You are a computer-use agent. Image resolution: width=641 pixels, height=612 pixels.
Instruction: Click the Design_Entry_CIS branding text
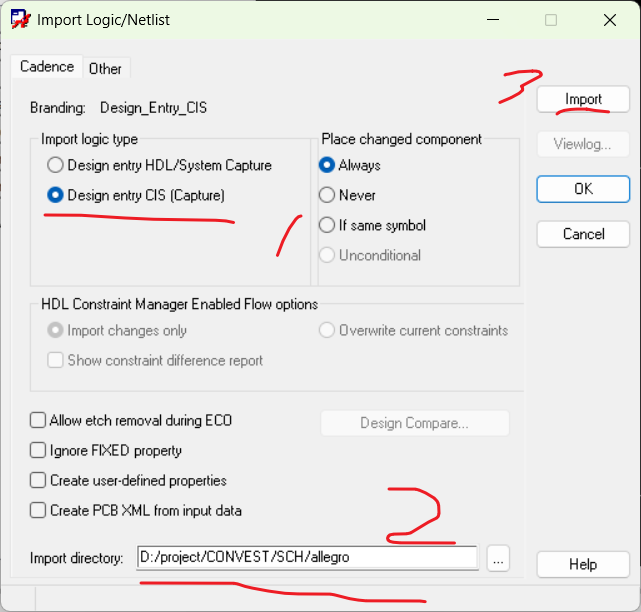click(x=153, y=108)
